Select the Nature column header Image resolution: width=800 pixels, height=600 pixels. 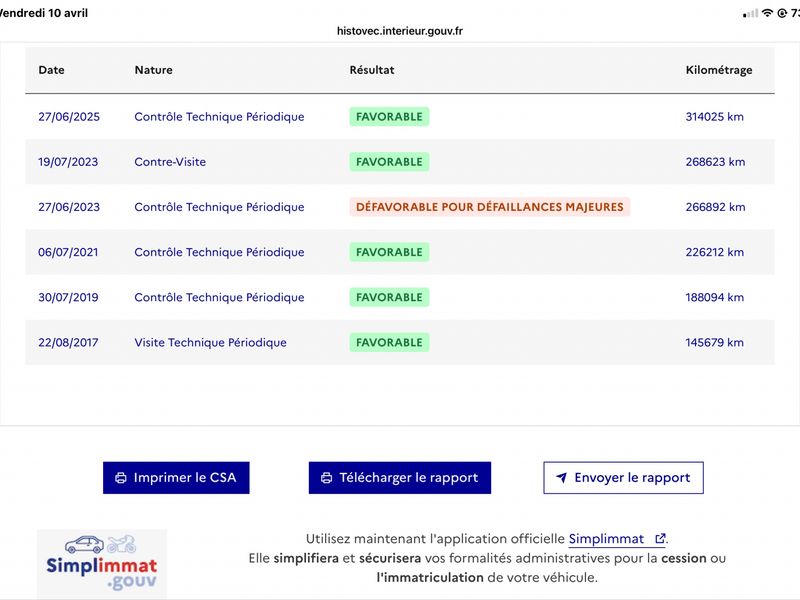point(154,70)
